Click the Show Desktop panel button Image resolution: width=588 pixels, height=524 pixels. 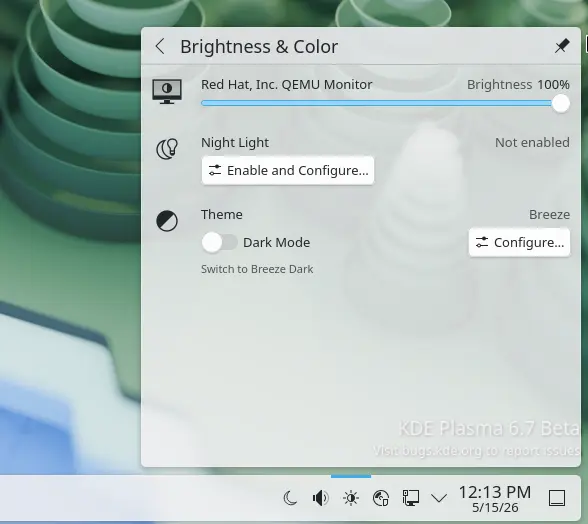(557, 498)
